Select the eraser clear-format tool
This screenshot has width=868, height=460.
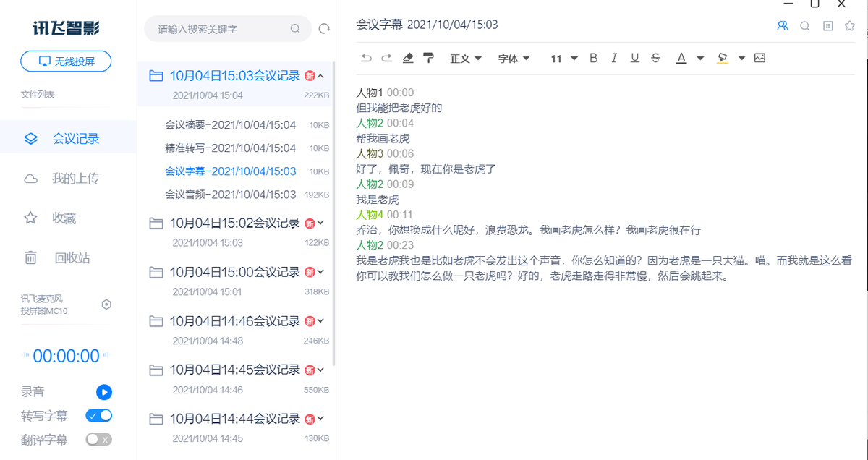point(408,58)
